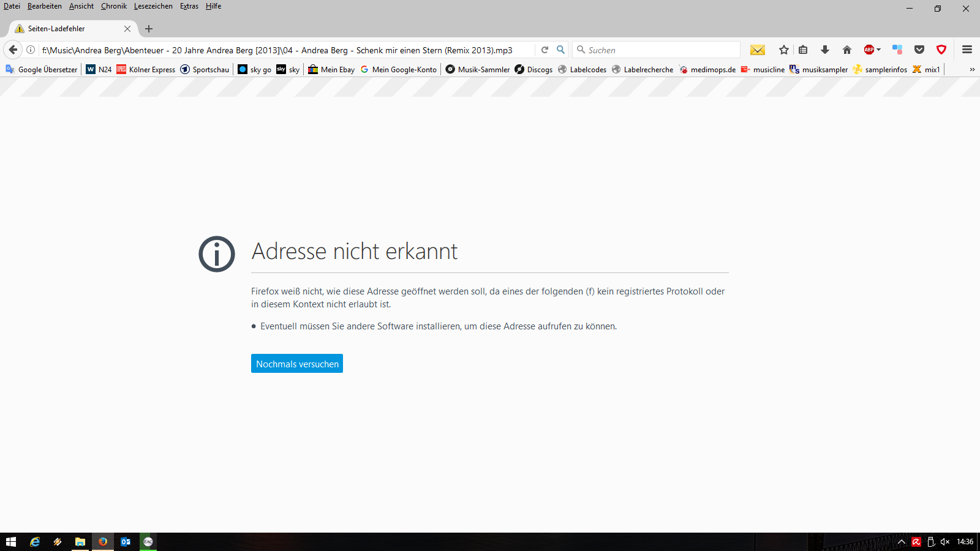Click the Adblock Plus ABP icon

(869, 50)
